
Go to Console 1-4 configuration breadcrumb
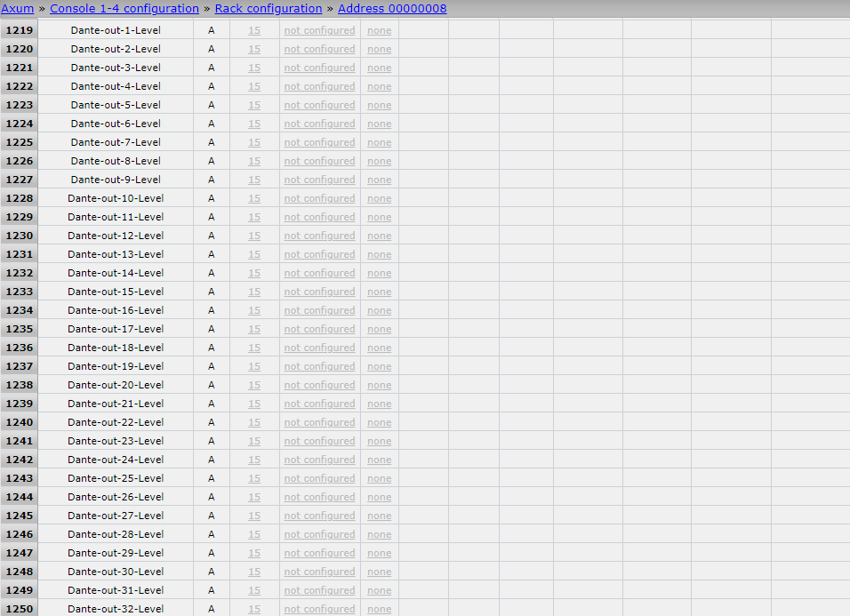(124, 9)
